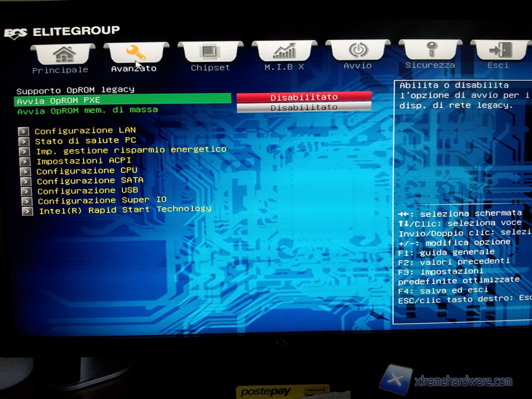Open Impostazioni ACPI entry
The image size is (532, 399).
(84, 161)
